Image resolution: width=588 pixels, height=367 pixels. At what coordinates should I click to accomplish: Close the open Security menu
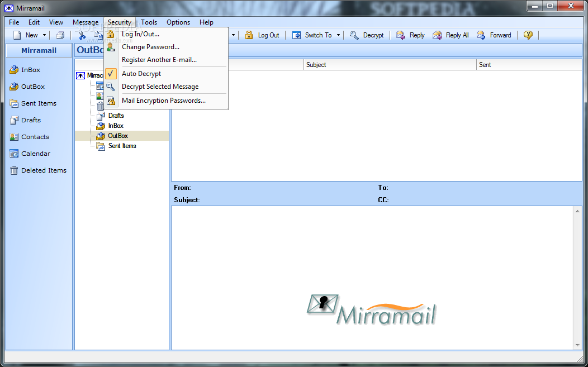[120, 22]
